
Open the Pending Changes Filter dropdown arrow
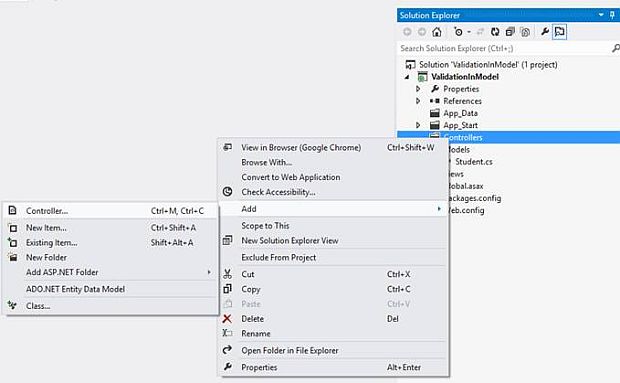(469, 32)
